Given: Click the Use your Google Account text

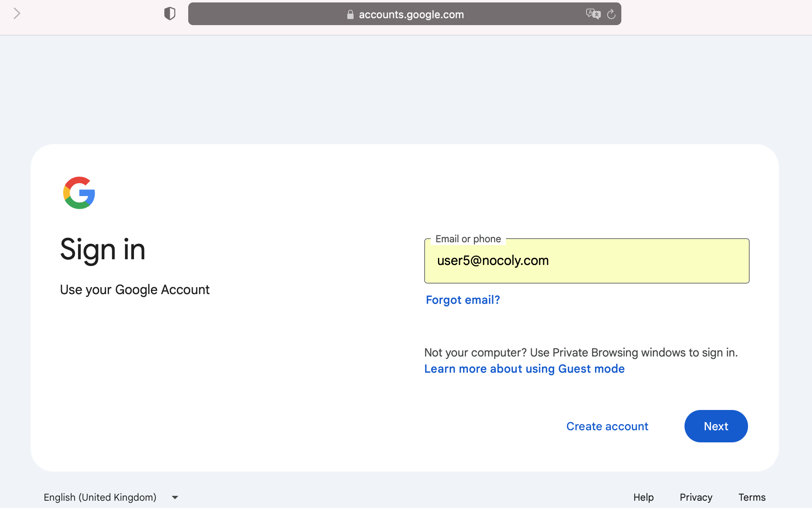Looking at the screenshot, I should pos(134,290).
